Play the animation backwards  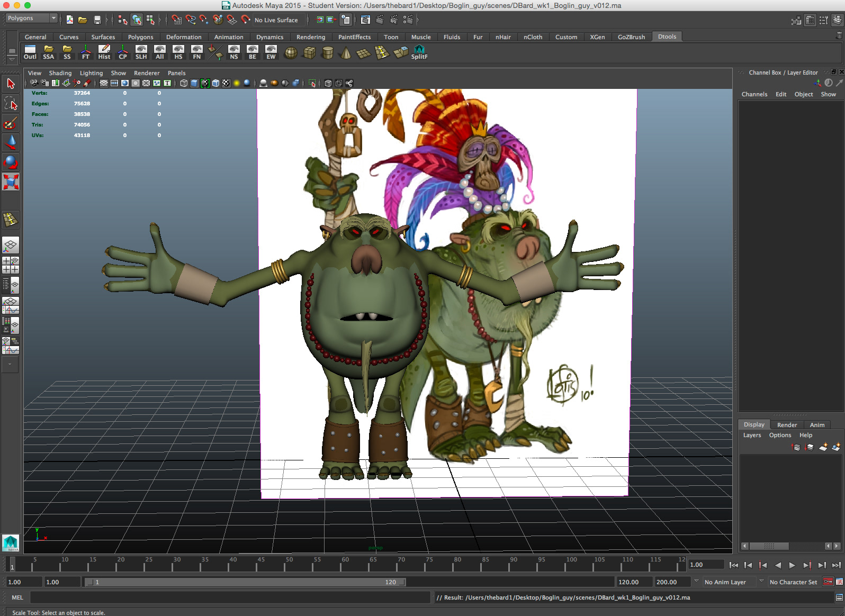pos(777,565)
